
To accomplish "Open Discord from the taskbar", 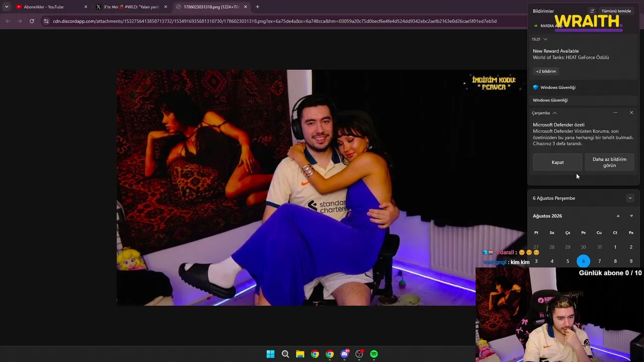I will [x=345, y=354].
